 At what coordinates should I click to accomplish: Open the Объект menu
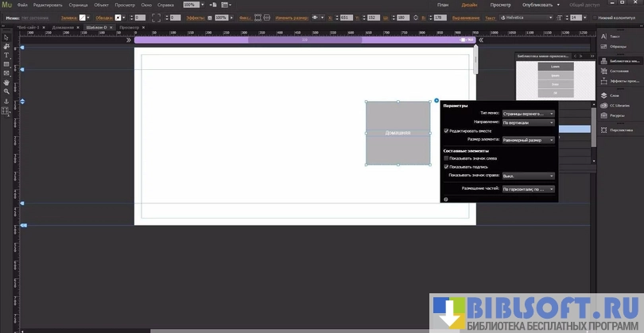pos(101,5)
